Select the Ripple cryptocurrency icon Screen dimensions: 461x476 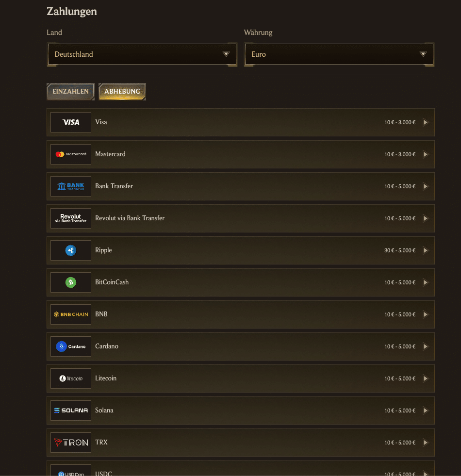pos(70,250)
